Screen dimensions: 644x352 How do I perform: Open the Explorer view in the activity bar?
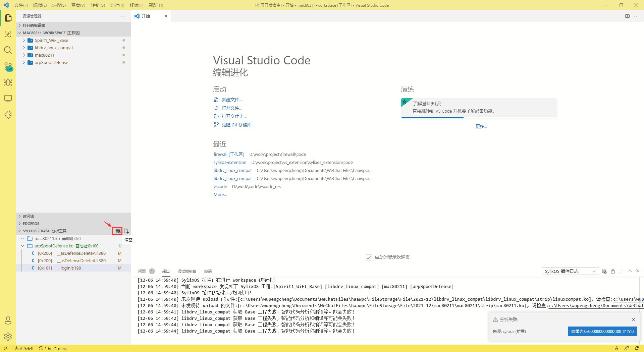coord(8,18)
